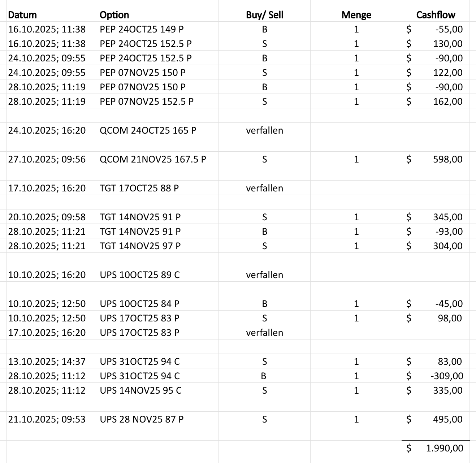Click the TGT 17OCT25 88 P cell
The height and width of the screenshot is (463, 476).
coord(139,188)
